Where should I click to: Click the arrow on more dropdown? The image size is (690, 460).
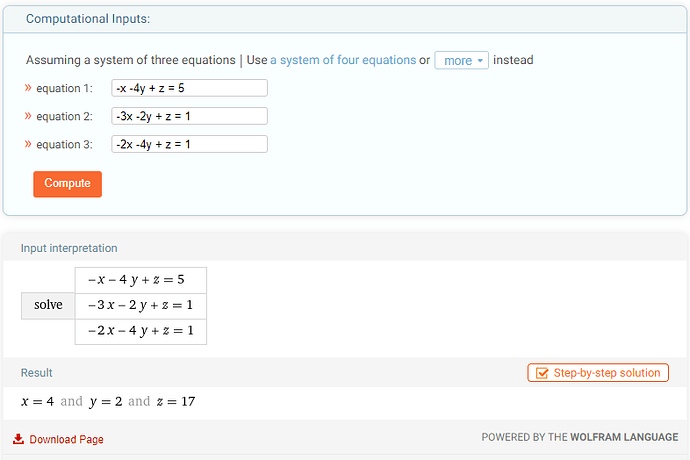pyautogui.click(x=480, y=60)
